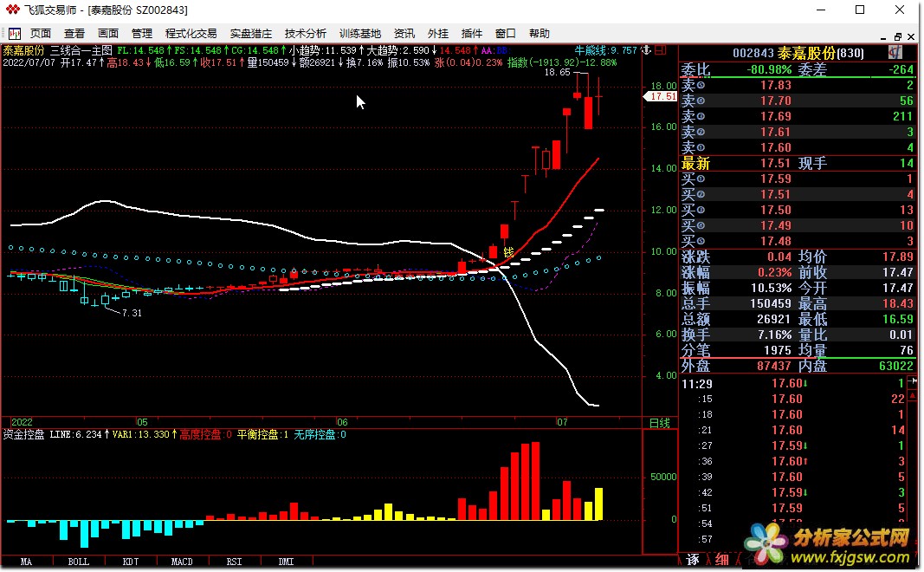Switch to the BOLL indicator tab
This screenshot has height=572, width=924.
pos(79,562)
